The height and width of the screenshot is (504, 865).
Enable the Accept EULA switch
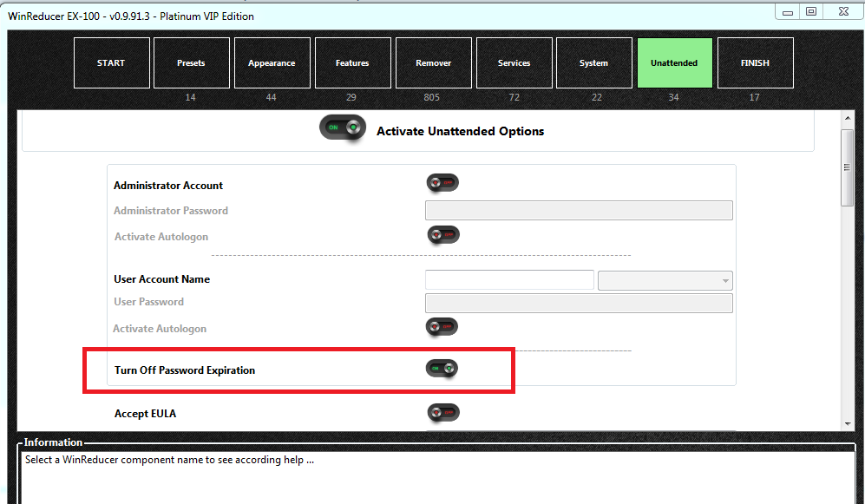(x=443, y=412)
